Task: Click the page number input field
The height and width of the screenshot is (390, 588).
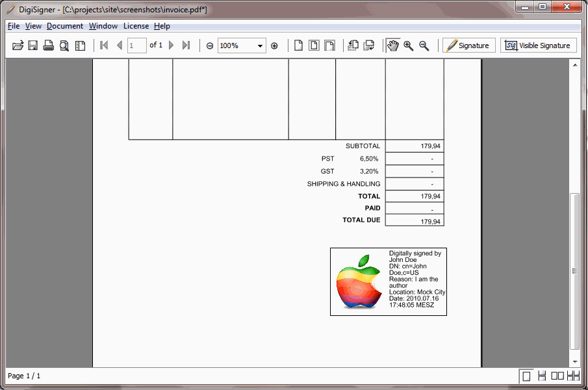Action: point(137,45)
